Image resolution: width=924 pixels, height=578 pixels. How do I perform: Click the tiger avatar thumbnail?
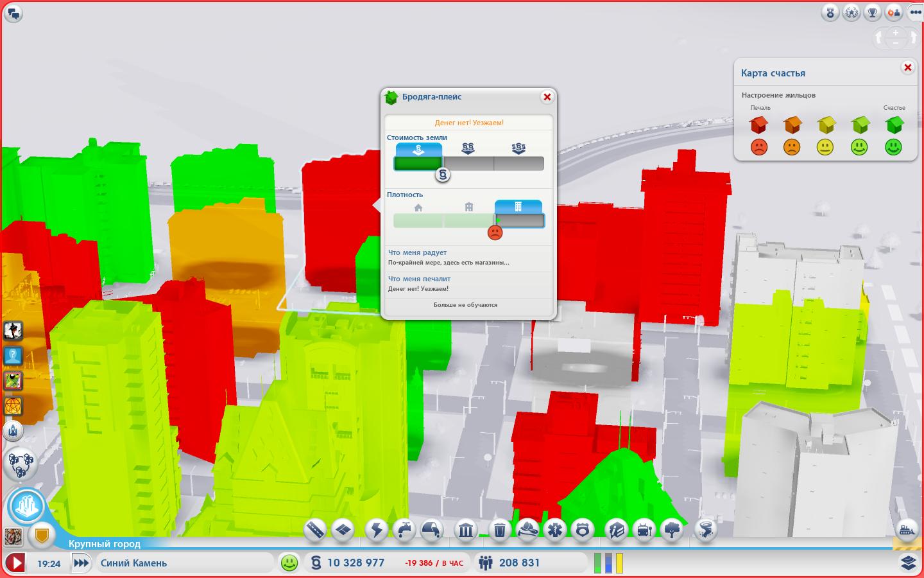(13, 536)
